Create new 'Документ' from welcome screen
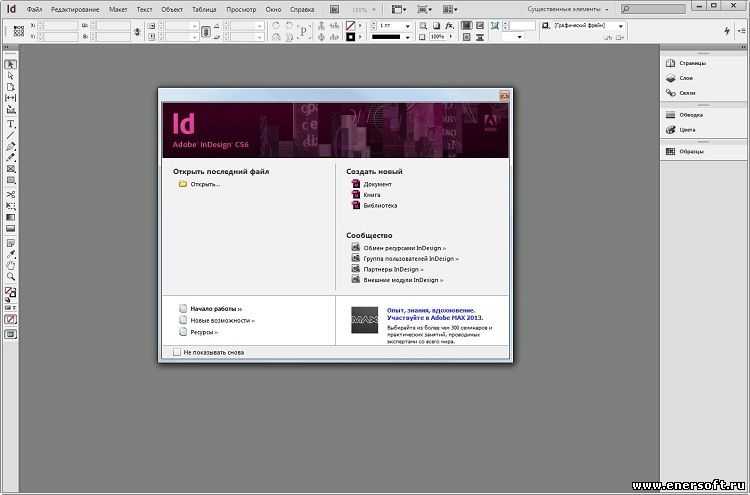Image resolution: width=750 pixels, height=495 pixels. tap(377, 184)
